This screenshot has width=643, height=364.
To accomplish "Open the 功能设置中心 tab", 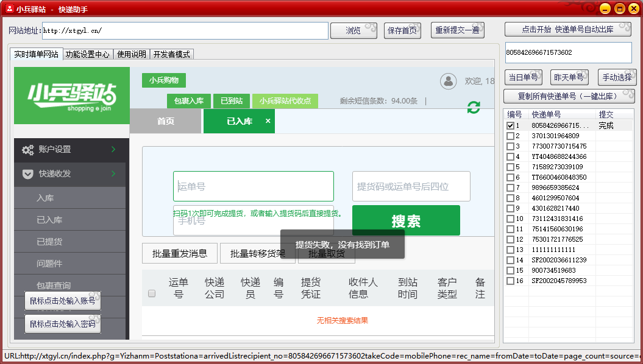I will [88, 54].
